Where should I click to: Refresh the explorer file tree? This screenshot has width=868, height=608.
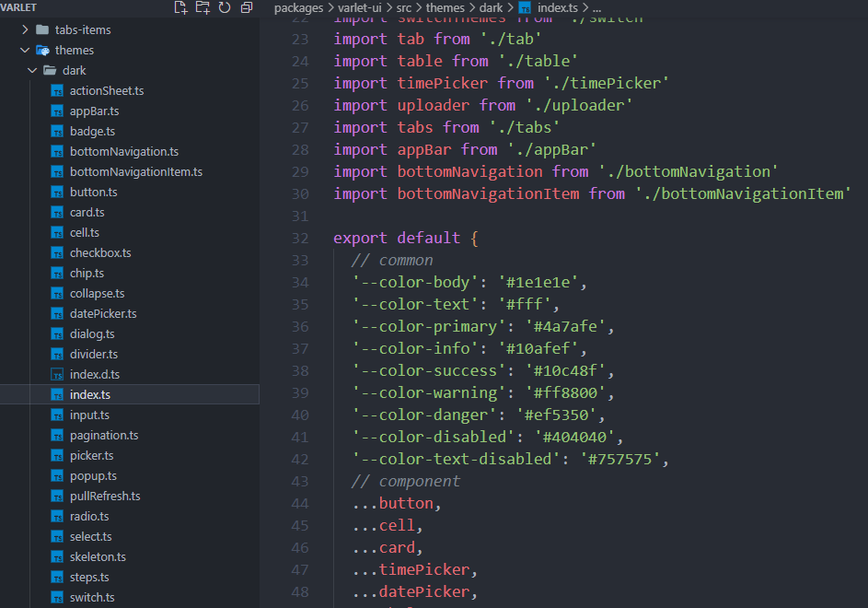tap(225, 7)
